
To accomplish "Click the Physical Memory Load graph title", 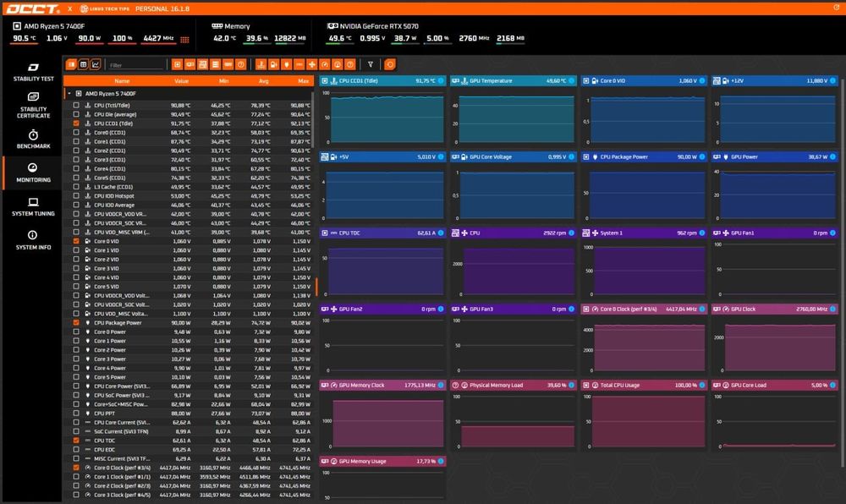I will (x=496, y=385).
